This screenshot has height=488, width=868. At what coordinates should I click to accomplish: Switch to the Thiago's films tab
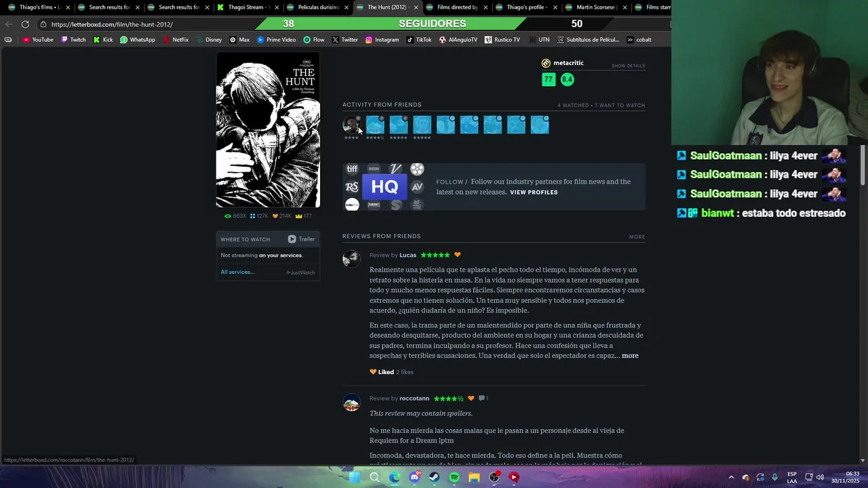(37, 7)
